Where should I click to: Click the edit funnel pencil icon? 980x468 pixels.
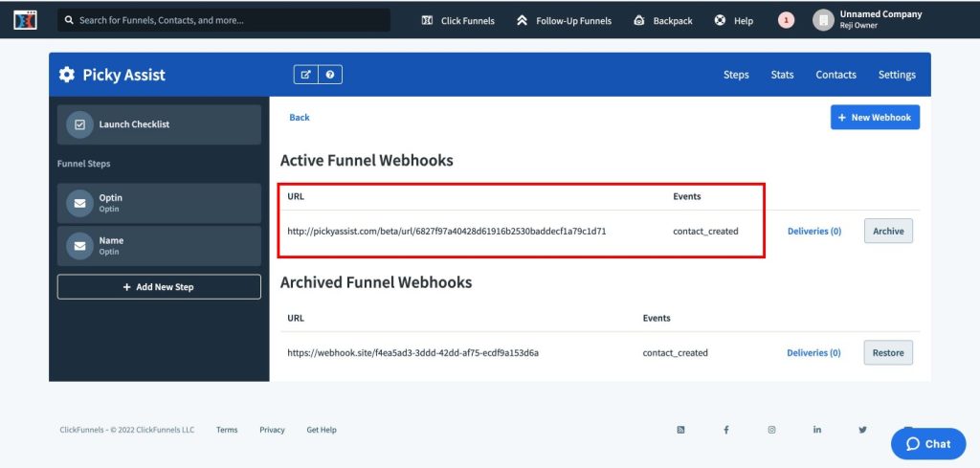click(305, 75)
